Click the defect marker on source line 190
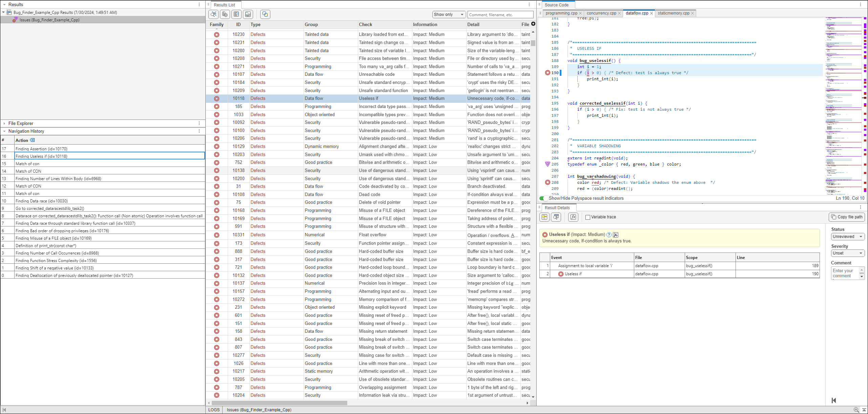Image resolution: width=868 pixels, height=414 pixels. [547, 73]
